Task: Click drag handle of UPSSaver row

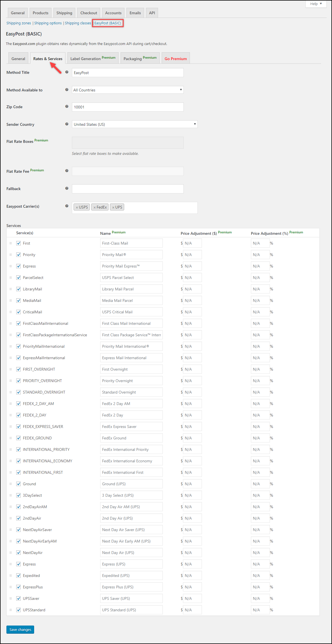Action: pyautogui.click(x=11, y=598)
